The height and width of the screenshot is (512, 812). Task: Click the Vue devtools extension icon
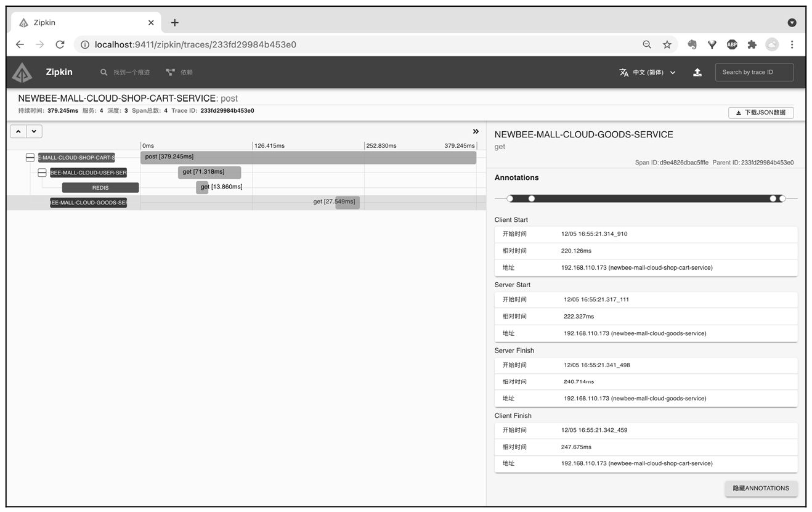(x=712, y=44)
